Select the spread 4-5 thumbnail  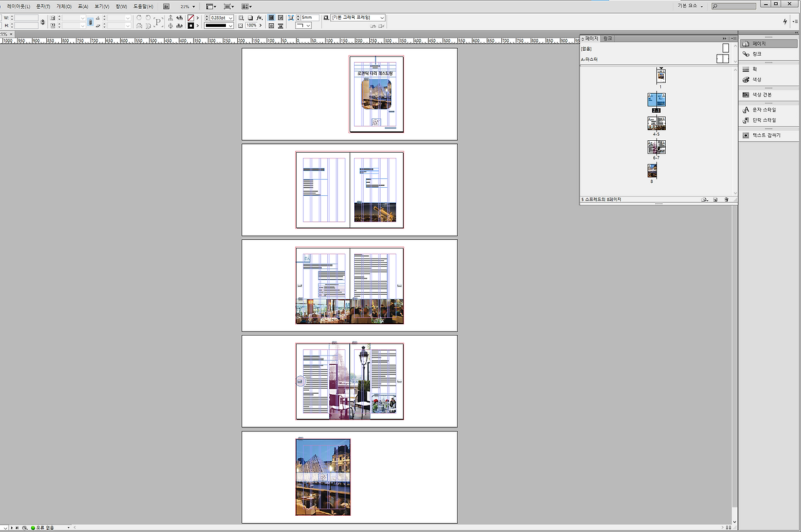click(656, 123)
